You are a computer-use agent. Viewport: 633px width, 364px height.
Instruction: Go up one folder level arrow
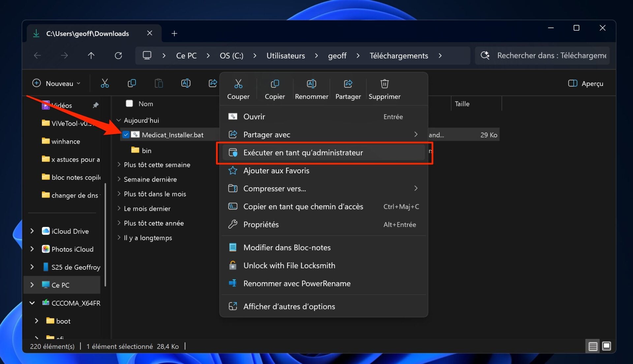[x=91, y=56]
